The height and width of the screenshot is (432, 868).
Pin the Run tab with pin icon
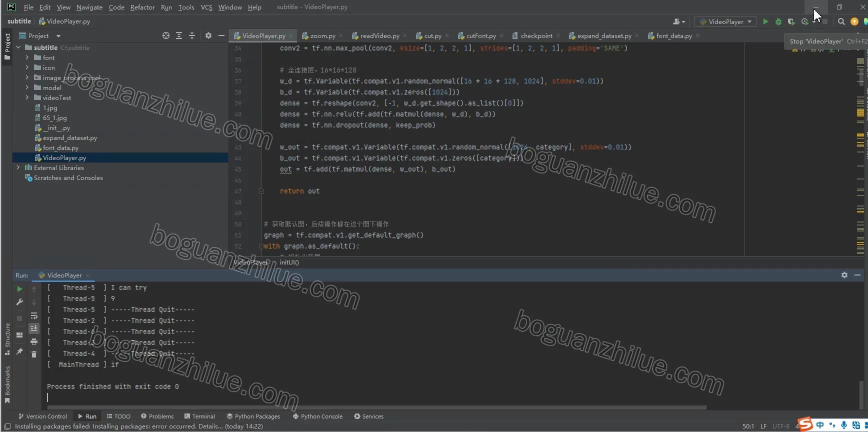(19, 352)
